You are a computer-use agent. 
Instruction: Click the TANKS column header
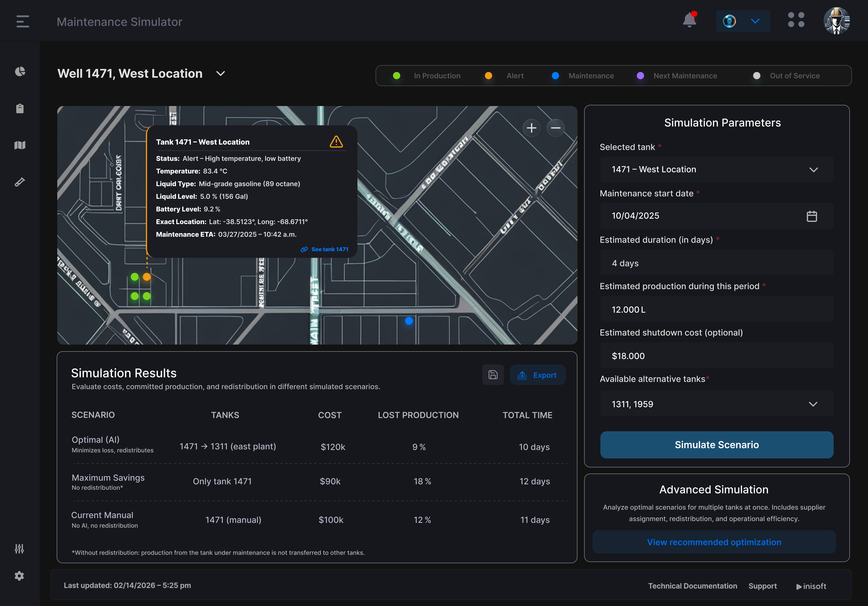point(225,415)
